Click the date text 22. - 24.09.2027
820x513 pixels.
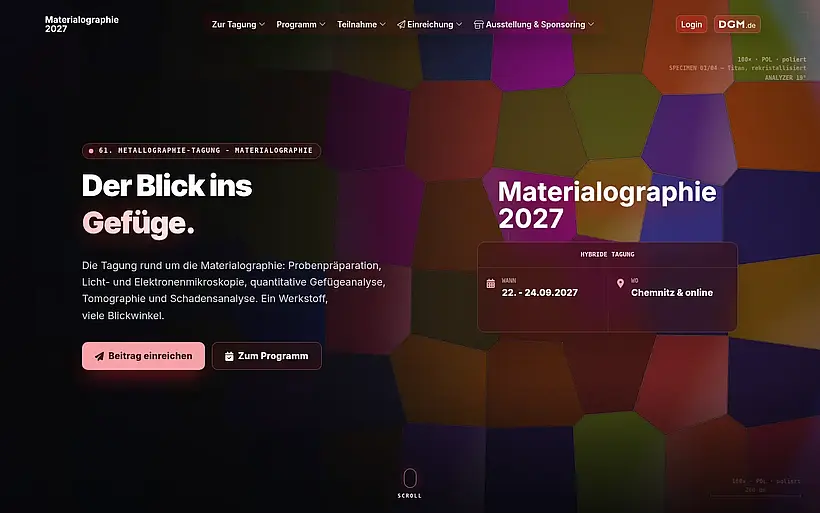coord(540,293)
